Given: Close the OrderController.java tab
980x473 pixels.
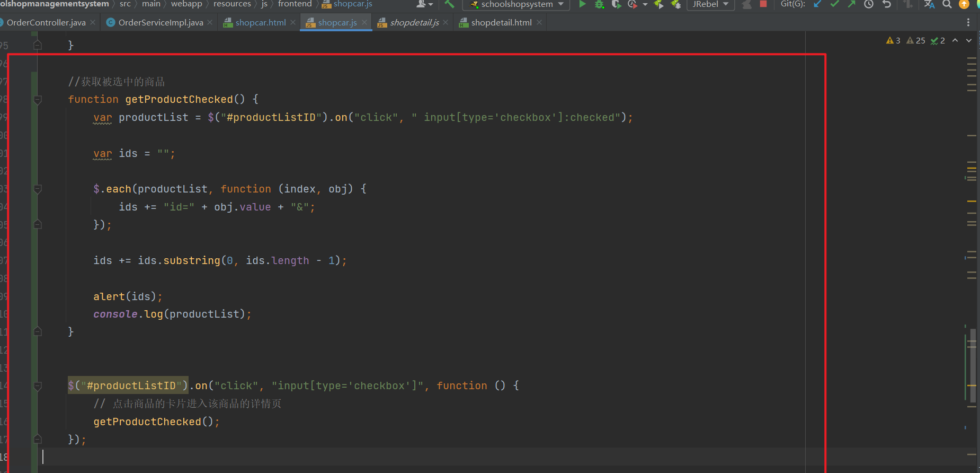Looking at the screenshot, I should [93, 22].
